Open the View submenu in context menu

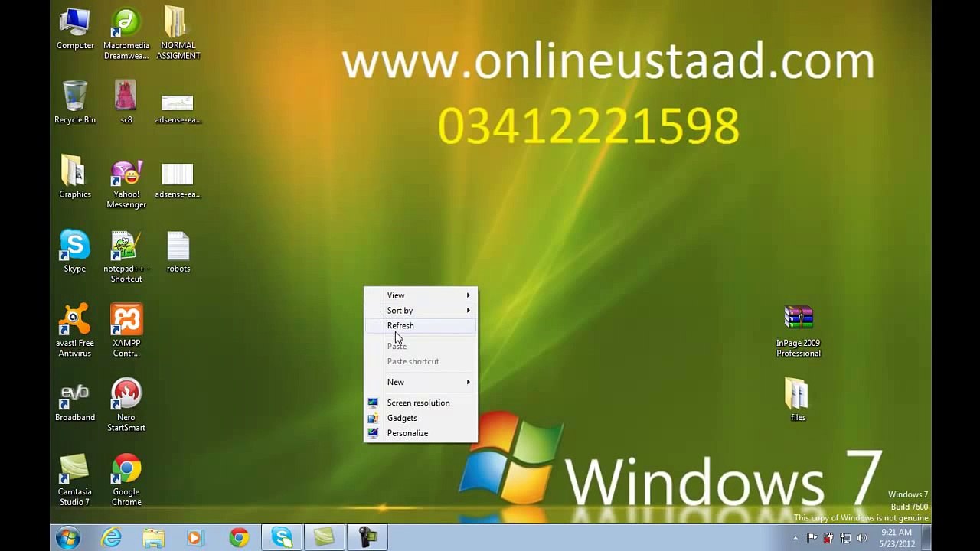tap(420, 295)
